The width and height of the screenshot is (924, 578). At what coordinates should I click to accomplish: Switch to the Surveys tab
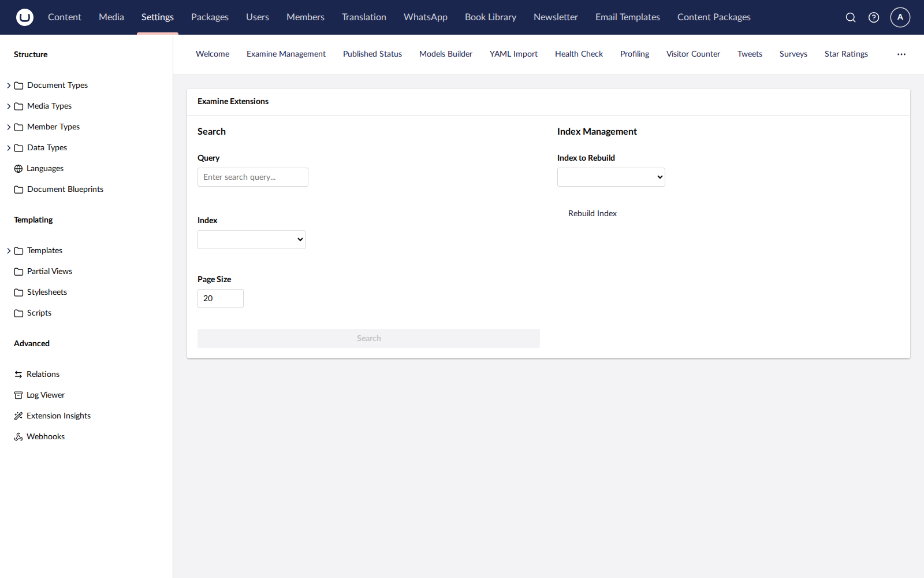coord(793,54)
